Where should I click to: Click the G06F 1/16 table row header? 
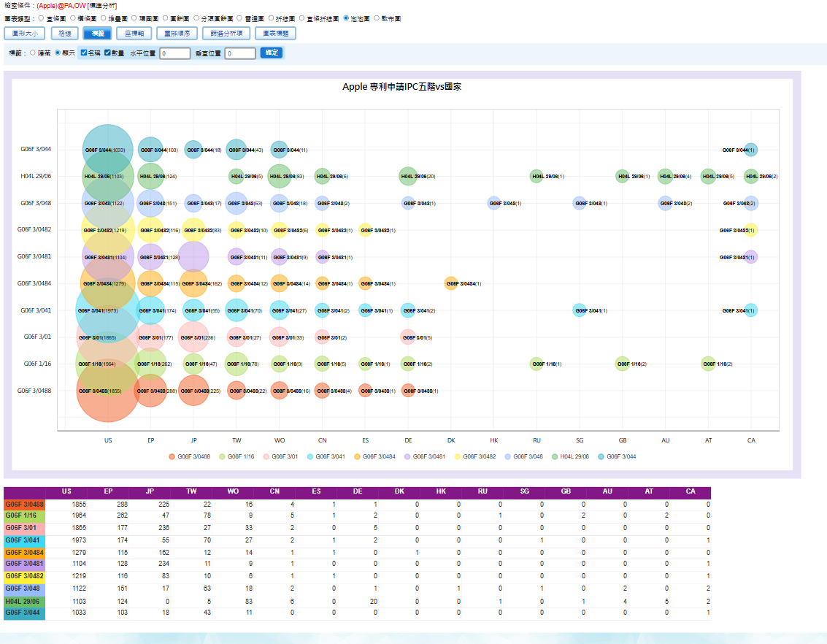(x=24, y=515)
